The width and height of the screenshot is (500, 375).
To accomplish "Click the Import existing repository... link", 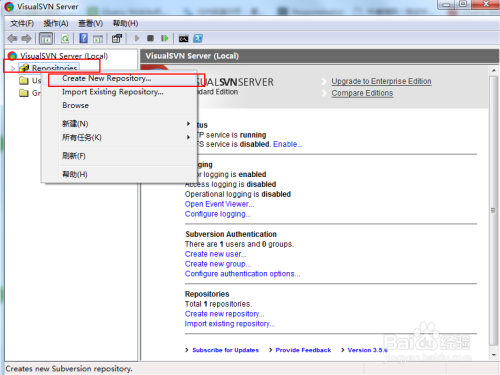I will pyautogui.click(x=230, y=324).
